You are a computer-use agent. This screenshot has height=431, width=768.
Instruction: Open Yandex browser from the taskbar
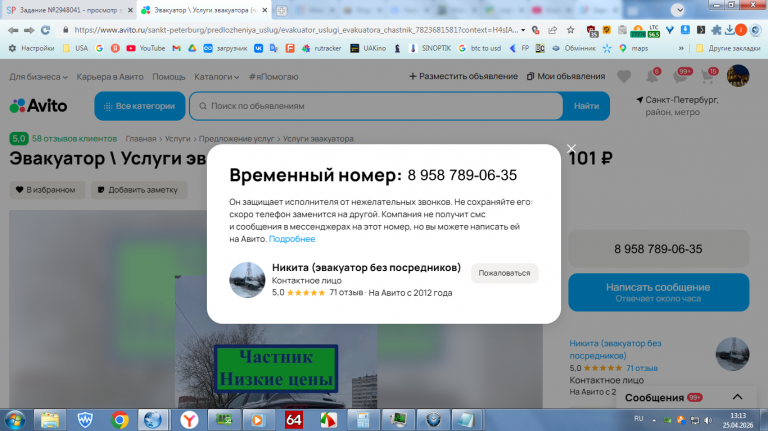(x=189, y=420)
